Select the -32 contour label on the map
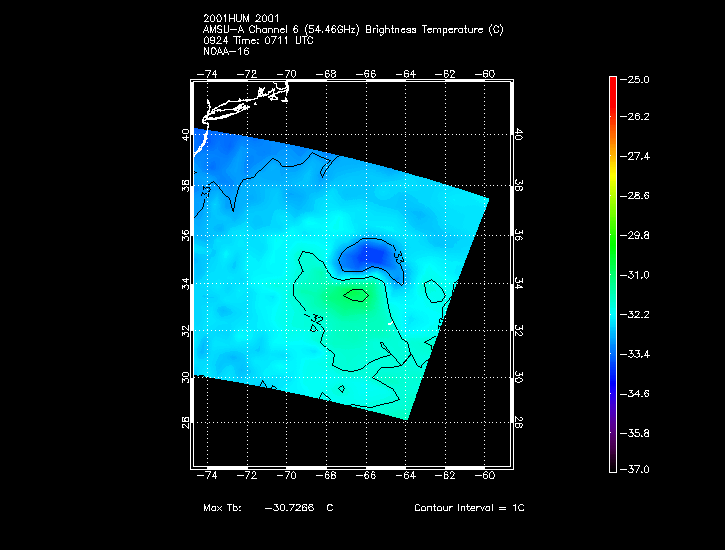725x550 pixels. pos(317,319)
